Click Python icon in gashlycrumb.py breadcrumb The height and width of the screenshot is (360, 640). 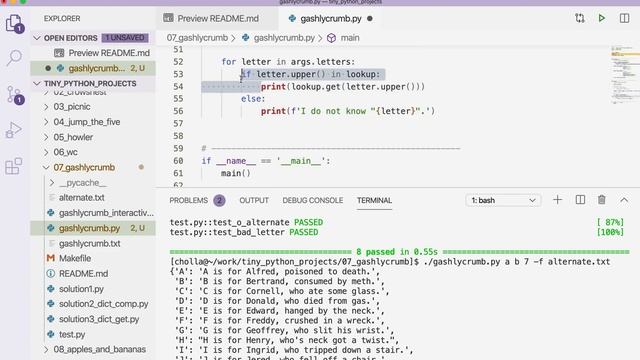pos(245,38)
